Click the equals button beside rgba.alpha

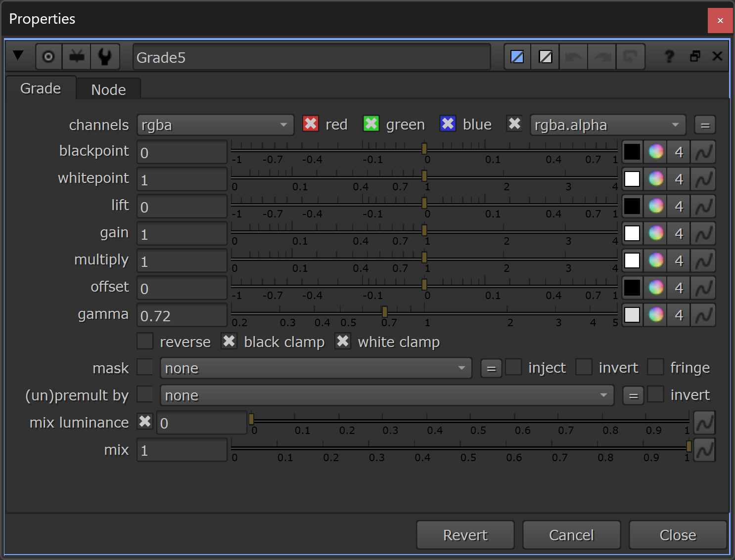705,125
